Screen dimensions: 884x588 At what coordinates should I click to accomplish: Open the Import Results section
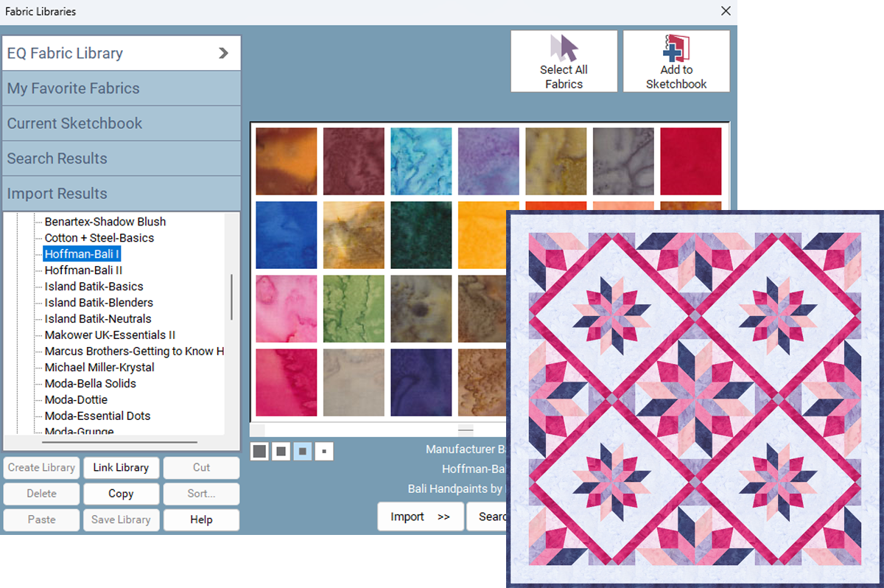point(122,194)
